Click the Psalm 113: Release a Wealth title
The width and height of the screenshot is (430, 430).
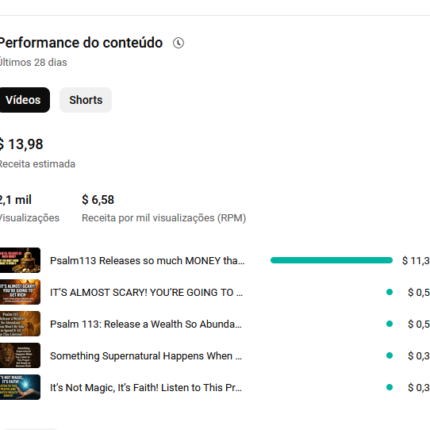point(146,324)
